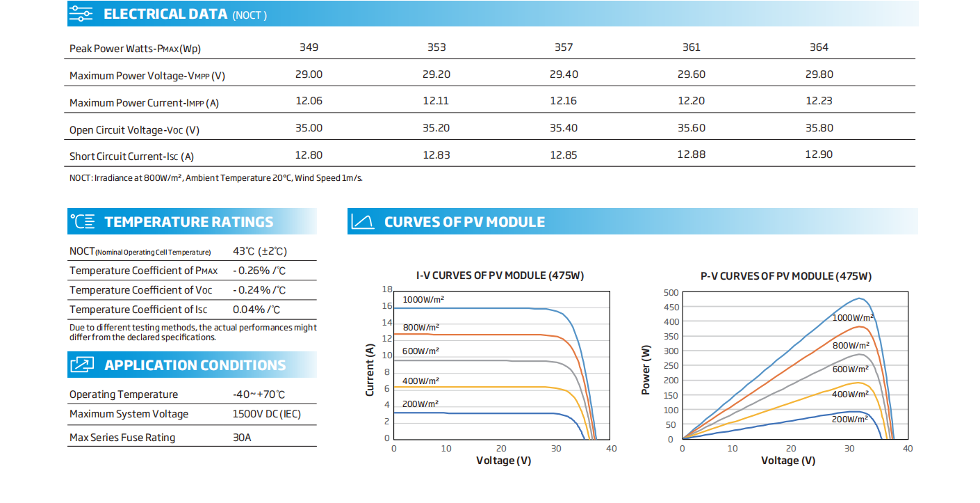980x503 pixels.
Task: Select the NOCT value "43℃ (±2℃)"
Action: 260,251
